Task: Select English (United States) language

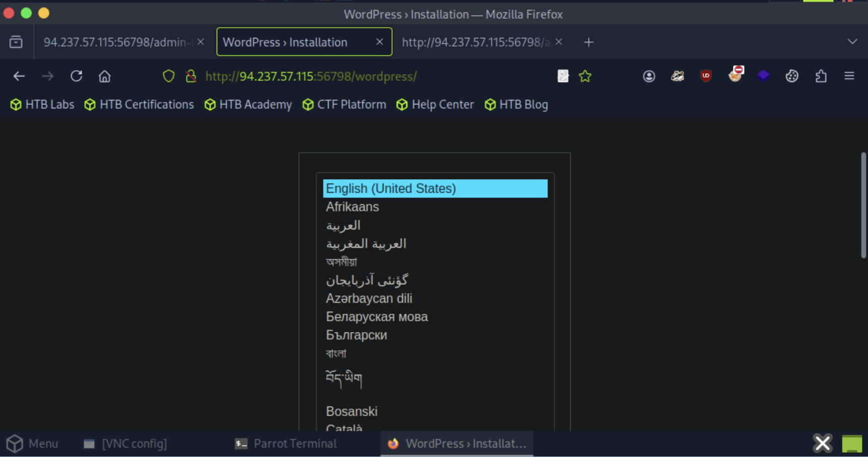Action: [x=435, y=189]
